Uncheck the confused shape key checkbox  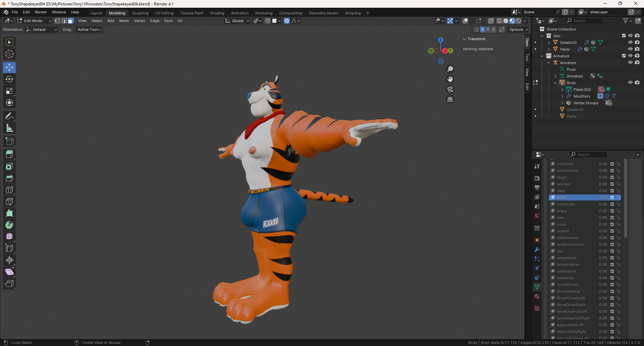click(x=612, y=164)
